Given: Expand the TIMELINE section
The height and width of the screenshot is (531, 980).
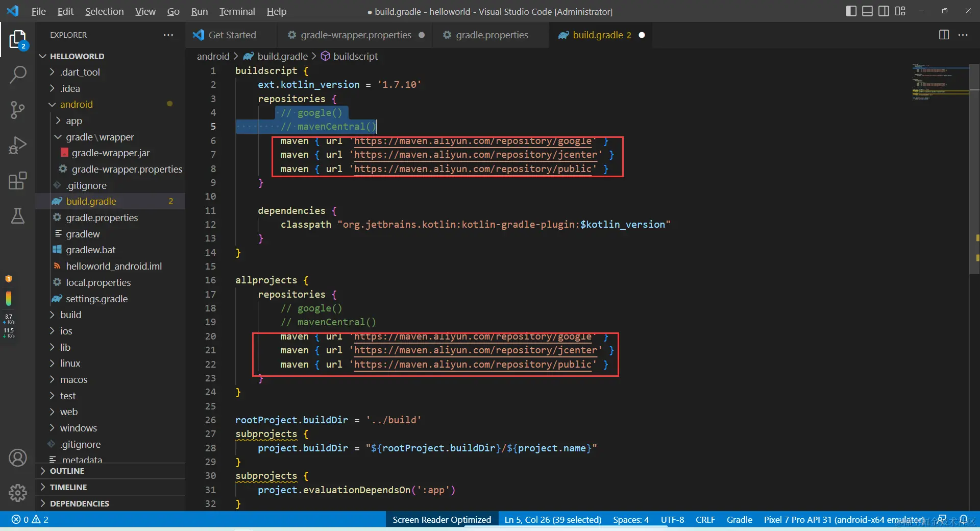Looking at the screenshot, I should tap(110, 487).
